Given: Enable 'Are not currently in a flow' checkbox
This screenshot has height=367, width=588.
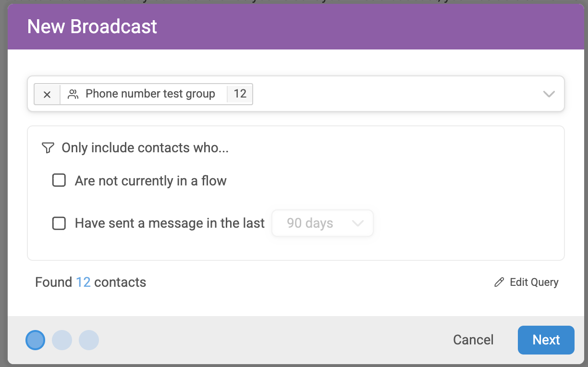Looking at the screenshot, I should [x=59, y=181].
